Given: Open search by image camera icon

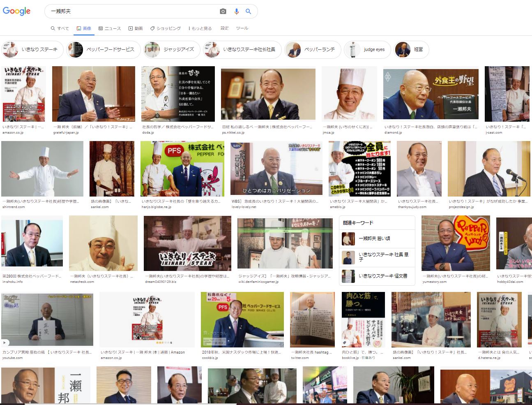Looking at the screenshot, I should 223,12.
